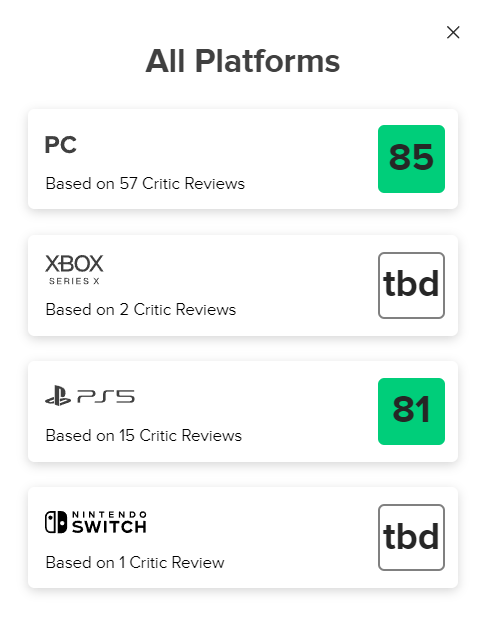Click the PlayStation PS5 logo
The height and width of the screenshot is (641, 486).
(90, 396)
